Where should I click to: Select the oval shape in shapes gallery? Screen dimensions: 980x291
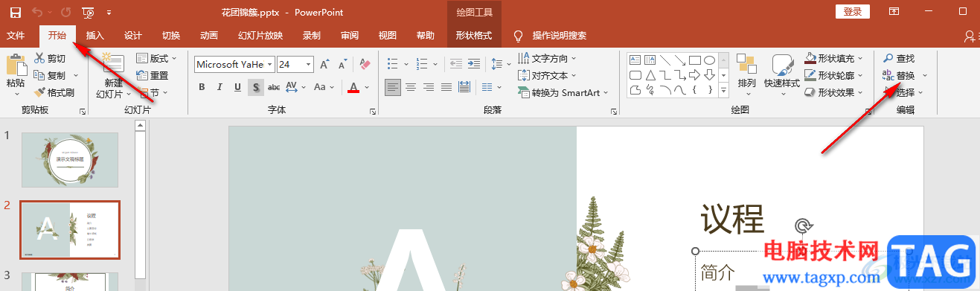[x=710, y=60]
